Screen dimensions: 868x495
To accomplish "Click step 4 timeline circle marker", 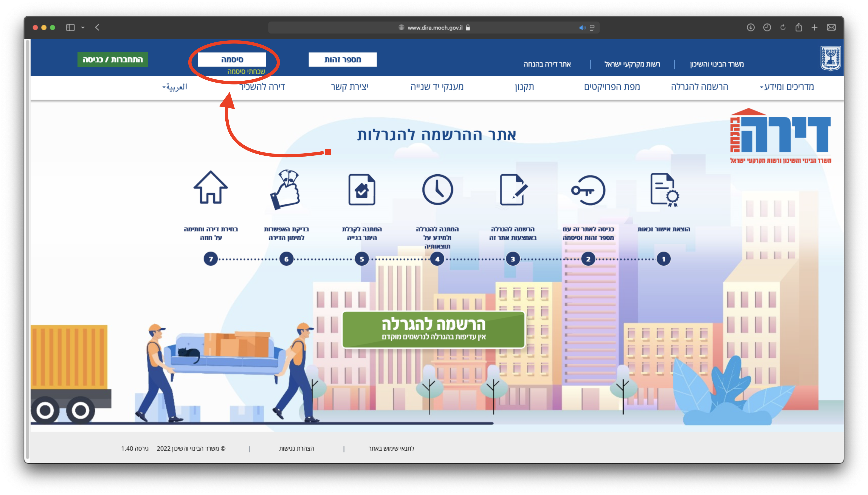I will coord(437,259).
